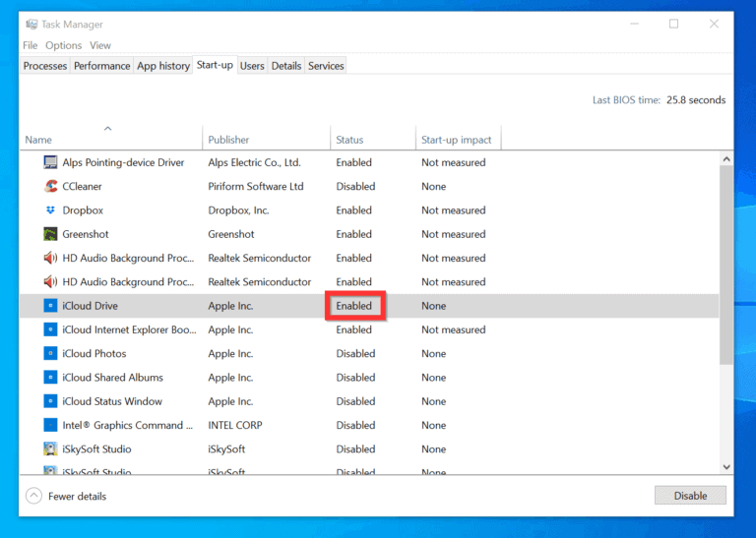Click the Piriform Software Ltd publisher
The image size is (756, 538).
pos(256,187)
